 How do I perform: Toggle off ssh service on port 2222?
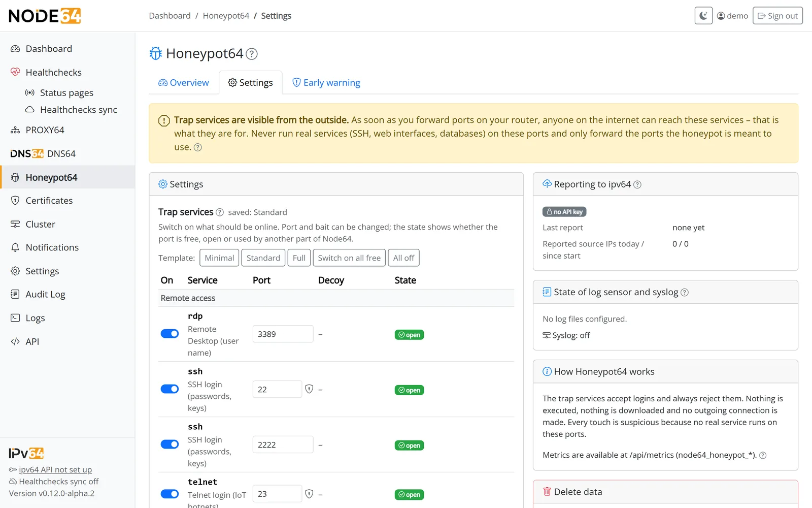170,444
